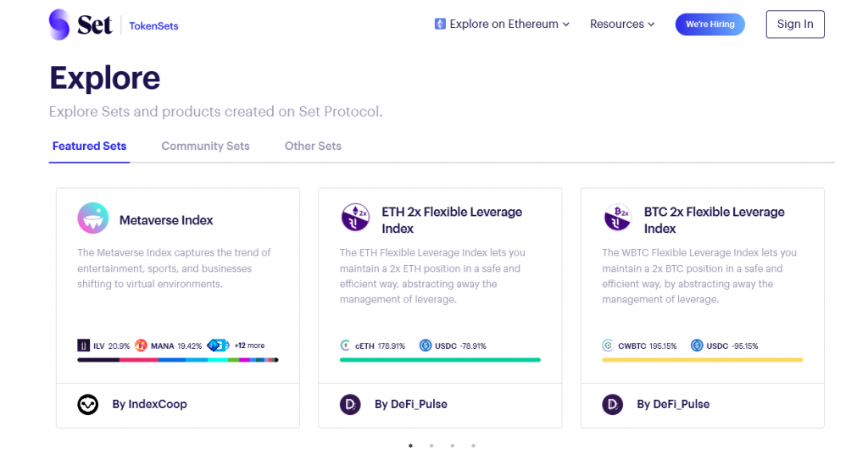Screen dimensions: 868x459
Task: Open the TokenSets home link
Action: tap(153, 26)
